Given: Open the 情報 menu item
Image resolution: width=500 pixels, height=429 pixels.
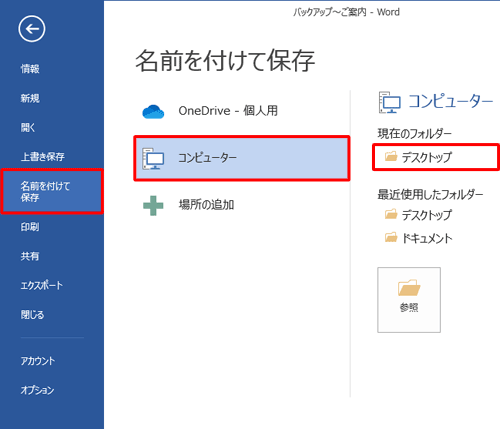Looking at the screenshot, I should 30,69.
